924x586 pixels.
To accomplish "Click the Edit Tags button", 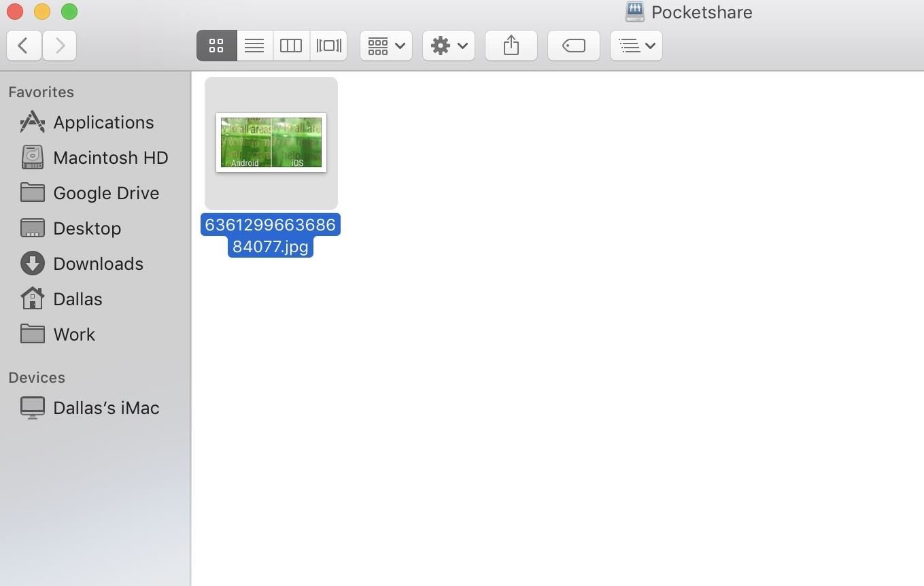I will 574,46.
